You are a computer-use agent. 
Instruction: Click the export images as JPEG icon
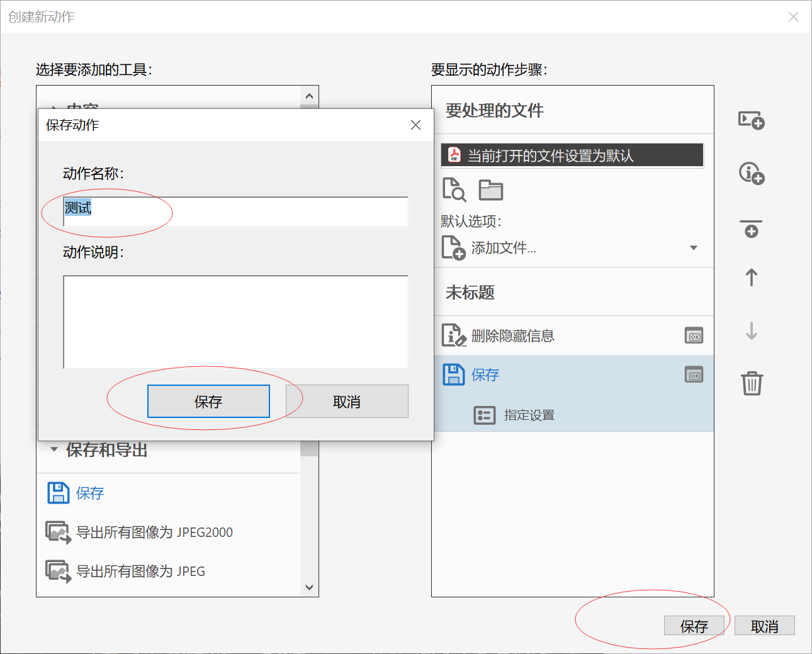tap(58, 571)
